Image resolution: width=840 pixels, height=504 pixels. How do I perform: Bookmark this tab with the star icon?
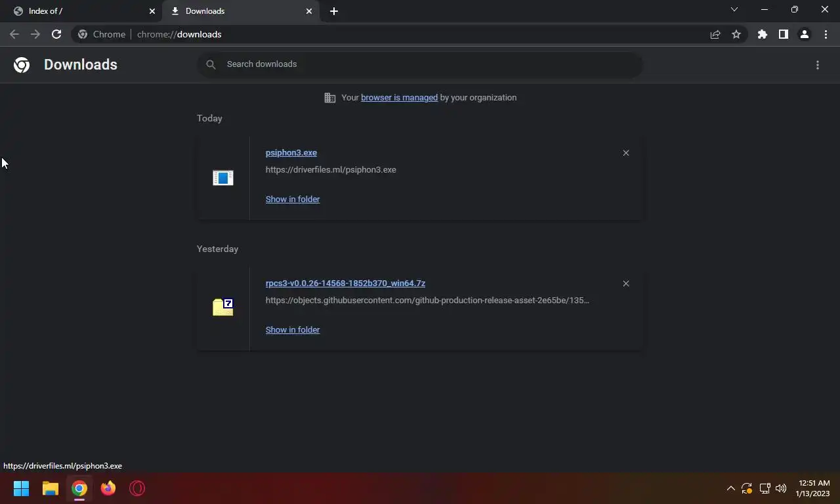click(x=736, y=34)
